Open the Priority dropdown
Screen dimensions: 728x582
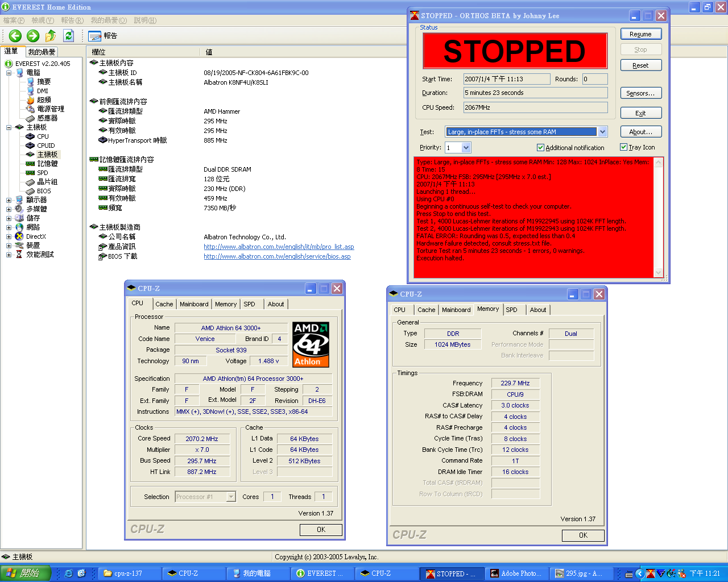tap(466, 148)
